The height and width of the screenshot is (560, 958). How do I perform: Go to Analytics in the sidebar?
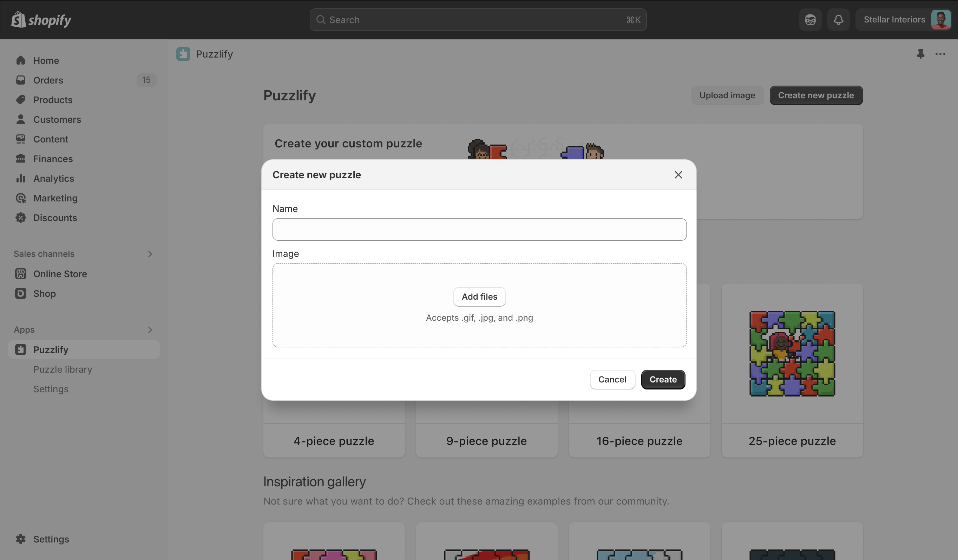coord(54,179)
